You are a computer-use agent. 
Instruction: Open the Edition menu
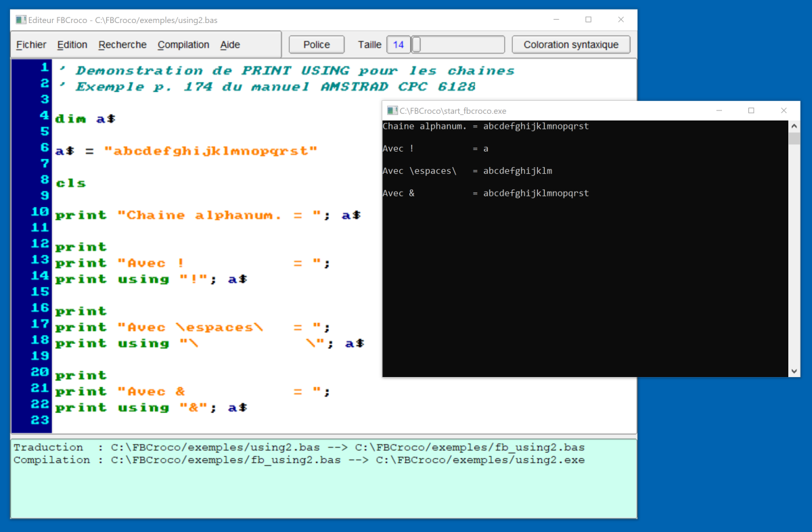click(x=72, y=45)
